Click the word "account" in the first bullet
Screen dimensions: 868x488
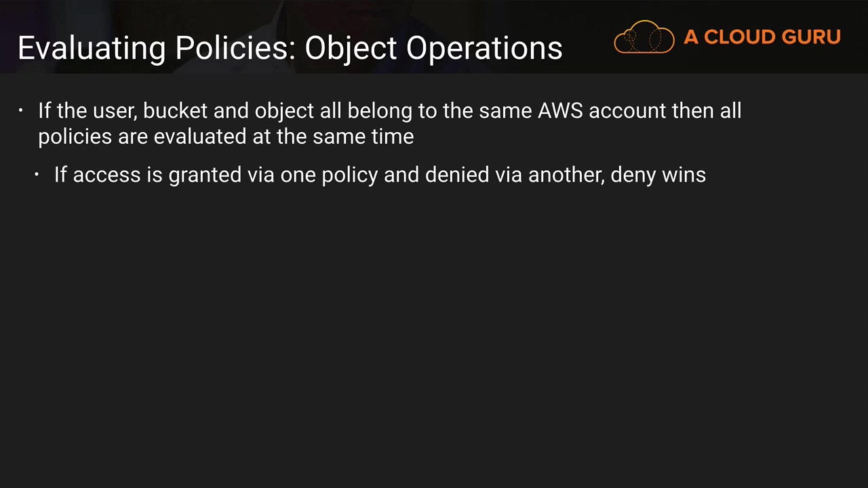click(627, 110)
